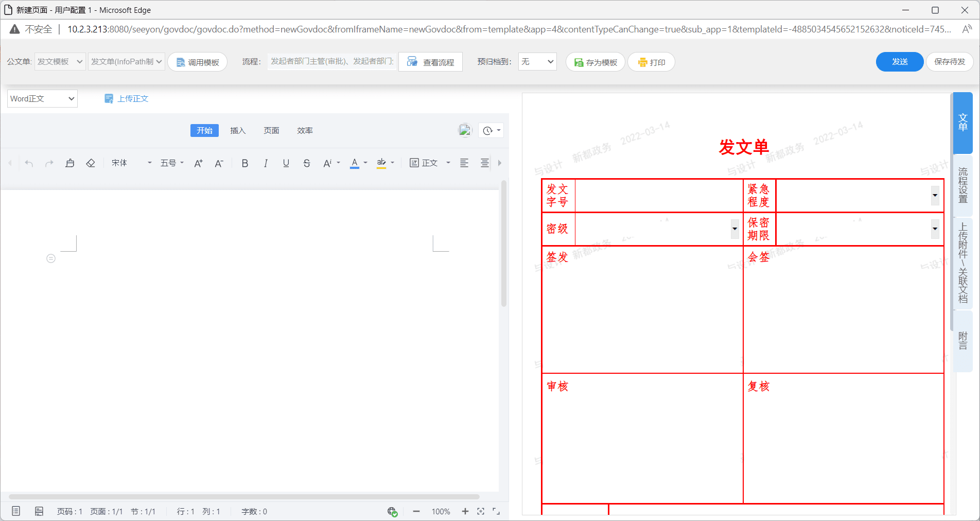The width and height of the screenshot is (980, 521).
Task: Click the editor horizontal scrollbar
Action: coord(244,497)
